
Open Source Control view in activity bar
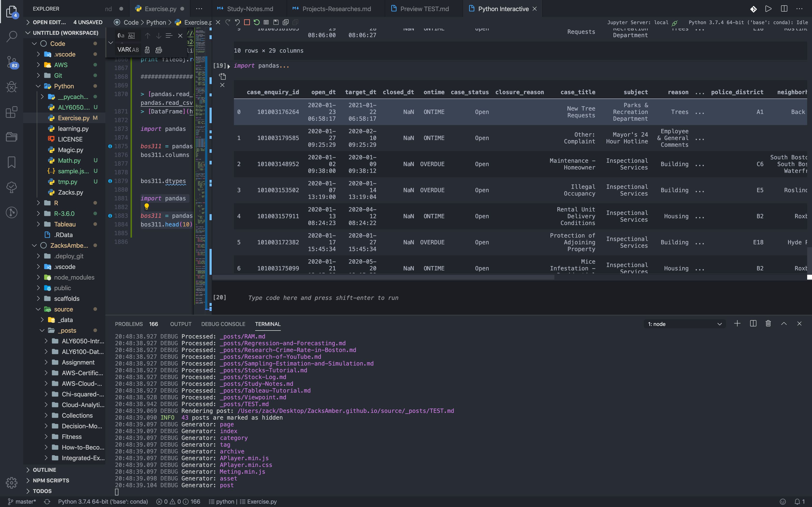11,62
